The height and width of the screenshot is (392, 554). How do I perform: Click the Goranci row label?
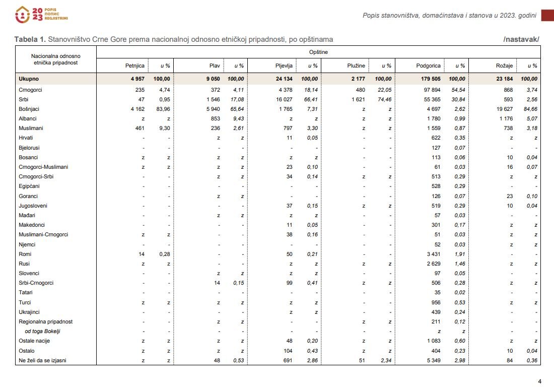click(28, 196)
